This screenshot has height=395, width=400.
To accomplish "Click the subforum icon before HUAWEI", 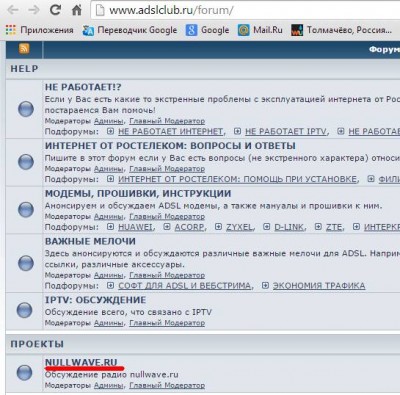I will [110, 227].
